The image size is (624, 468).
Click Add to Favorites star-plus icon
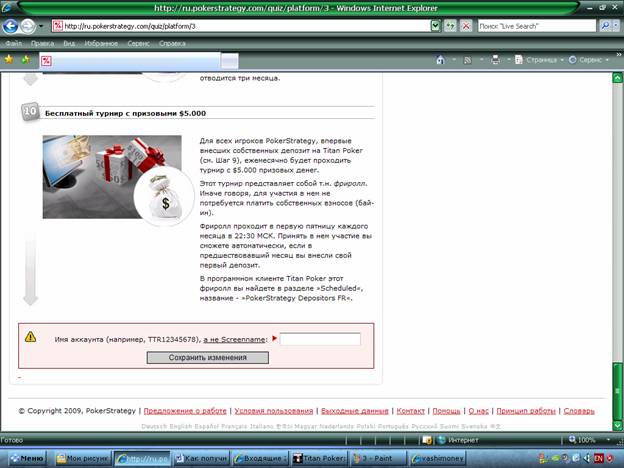click(x=26, y=60)
